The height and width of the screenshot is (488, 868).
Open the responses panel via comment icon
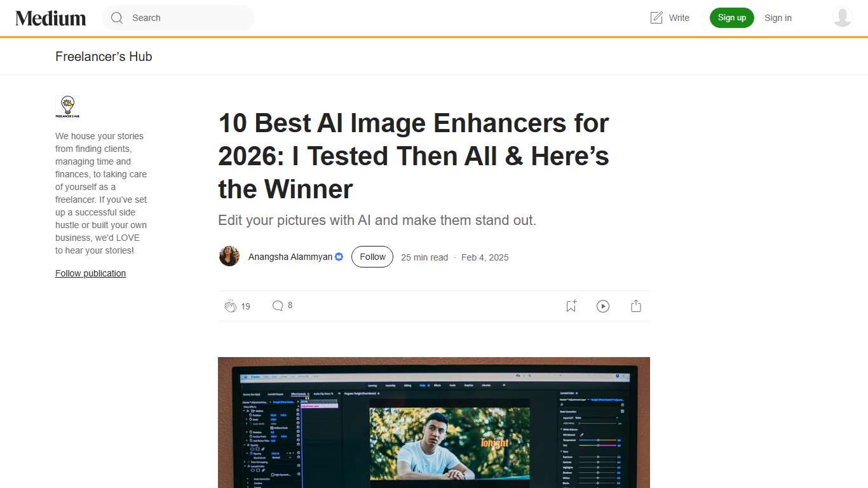tap(278, 306)
